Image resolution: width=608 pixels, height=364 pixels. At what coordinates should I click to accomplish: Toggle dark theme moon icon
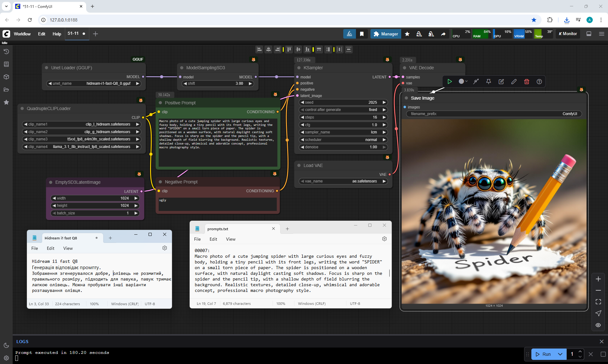coord(6,345)
